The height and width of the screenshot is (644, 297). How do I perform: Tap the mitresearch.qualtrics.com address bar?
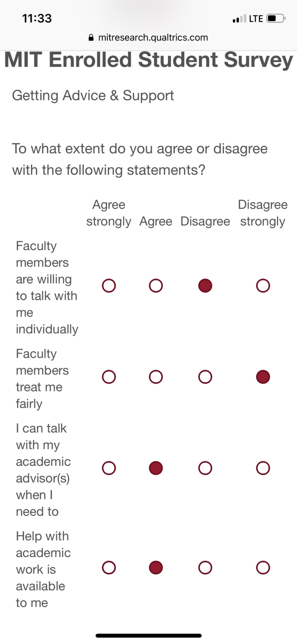[153, 37]
